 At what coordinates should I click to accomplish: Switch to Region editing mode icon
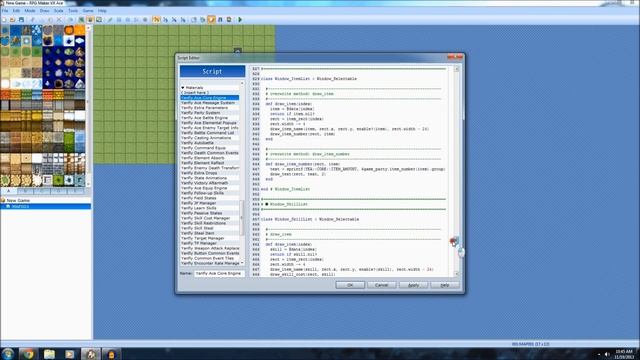coord(99,20)
